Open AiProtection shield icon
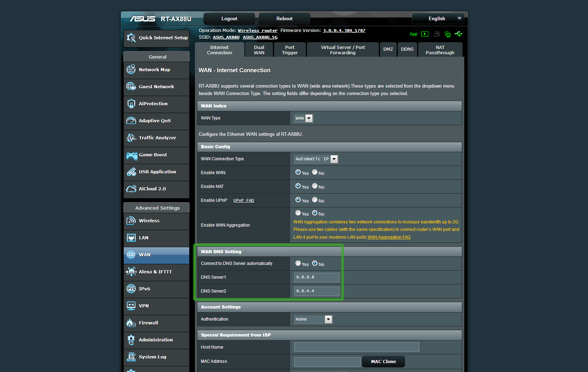The width and height of the screenshot is (588, 372). click(131, 104)
